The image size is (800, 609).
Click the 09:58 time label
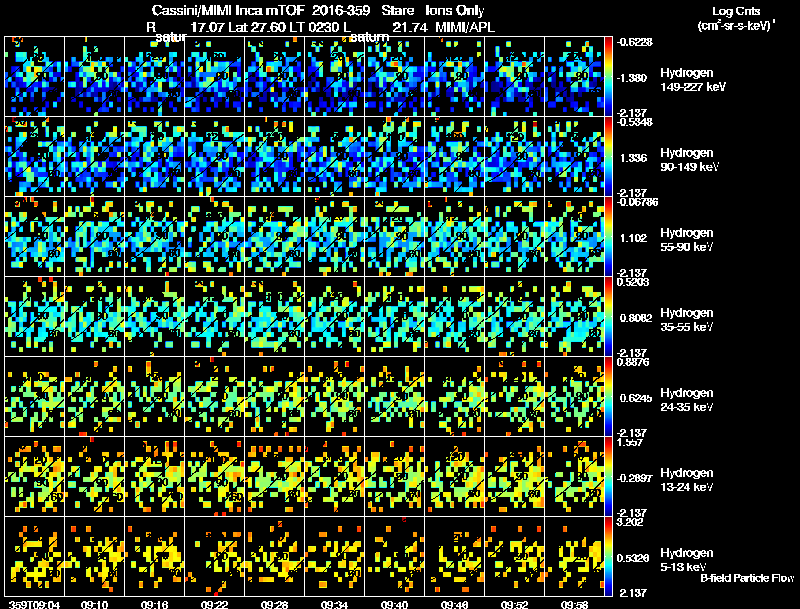pyautogui.click(x=574, y=604)
